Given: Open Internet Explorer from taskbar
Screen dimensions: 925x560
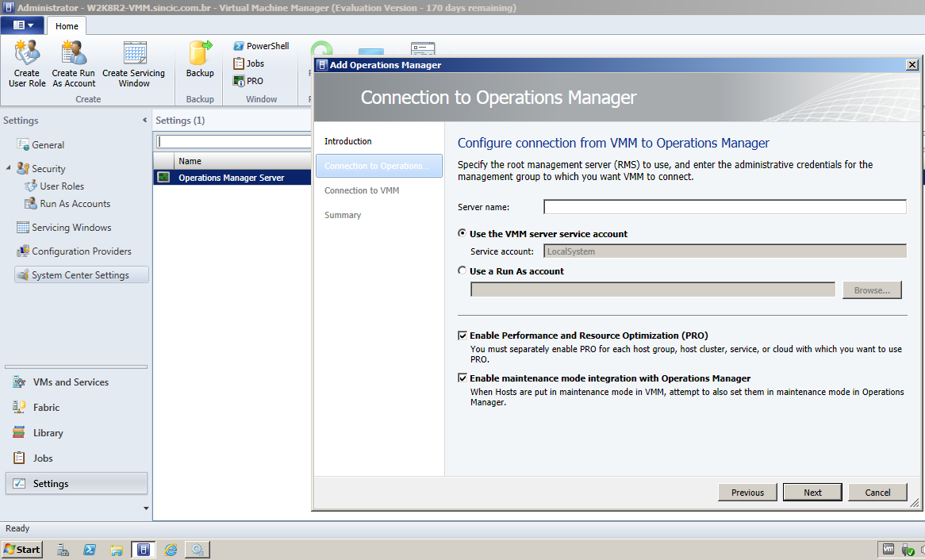Looking at the screenshot, I should click(171, 550).
